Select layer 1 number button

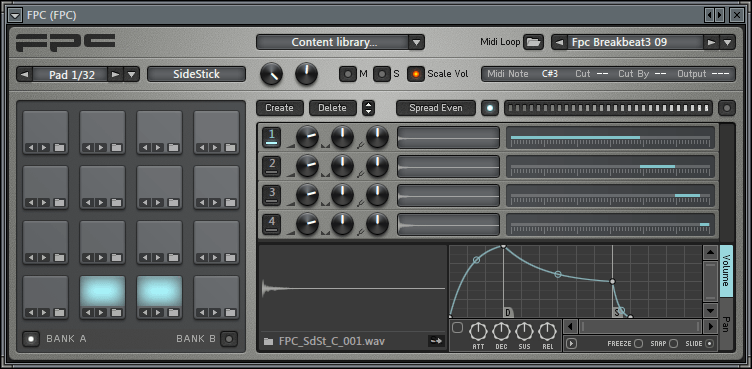pyautogui.click(x=272, y=137)
